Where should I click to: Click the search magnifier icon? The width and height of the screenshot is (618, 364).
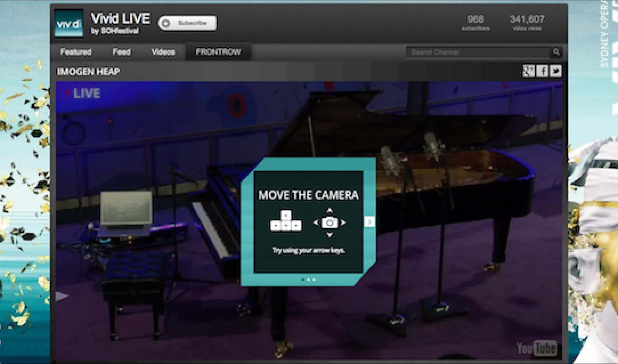click(556, 51)
